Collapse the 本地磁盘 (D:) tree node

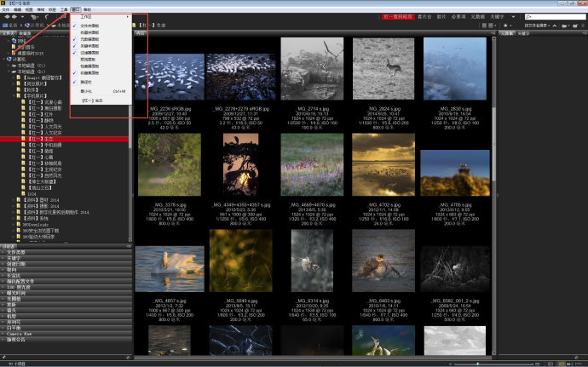pos(9,72)
